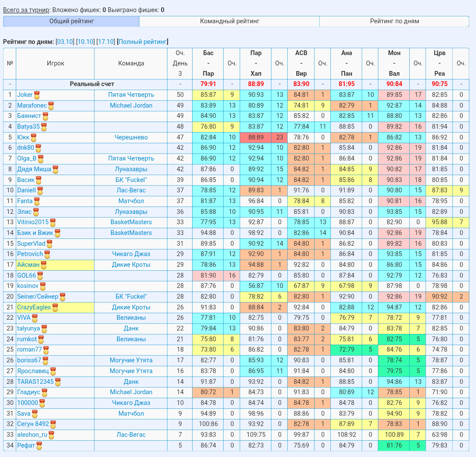Click the medal icon next to Юкк
476x457 pixels.
[34, 138]
